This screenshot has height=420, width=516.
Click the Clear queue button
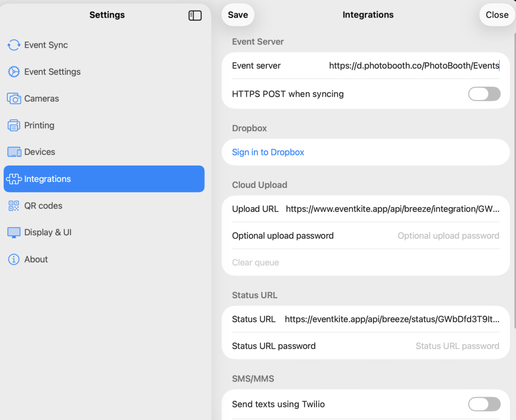[255, 263]
